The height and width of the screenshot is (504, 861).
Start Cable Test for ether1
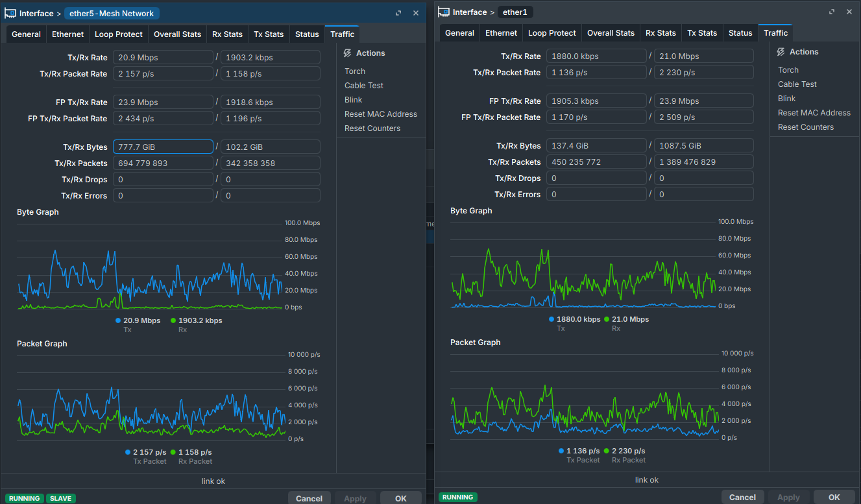[x=797, y=84]
